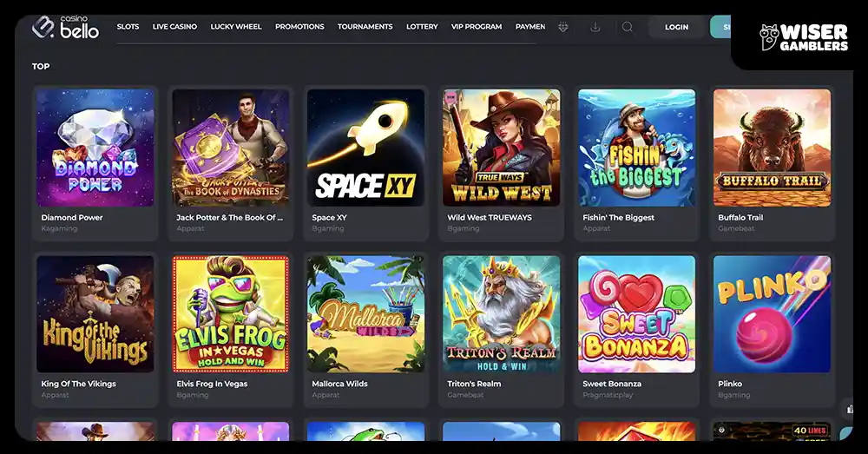Open Triton's Realm game thumbnail

point(502,314)
